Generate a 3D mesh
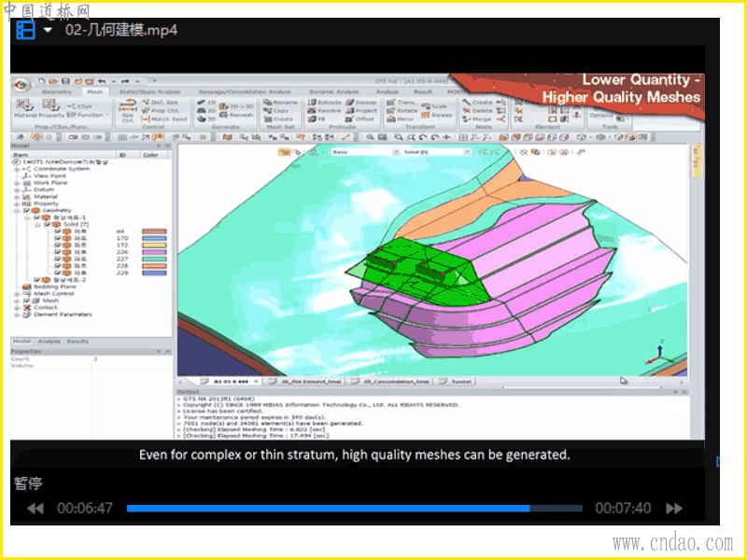 tap(206, 119)
